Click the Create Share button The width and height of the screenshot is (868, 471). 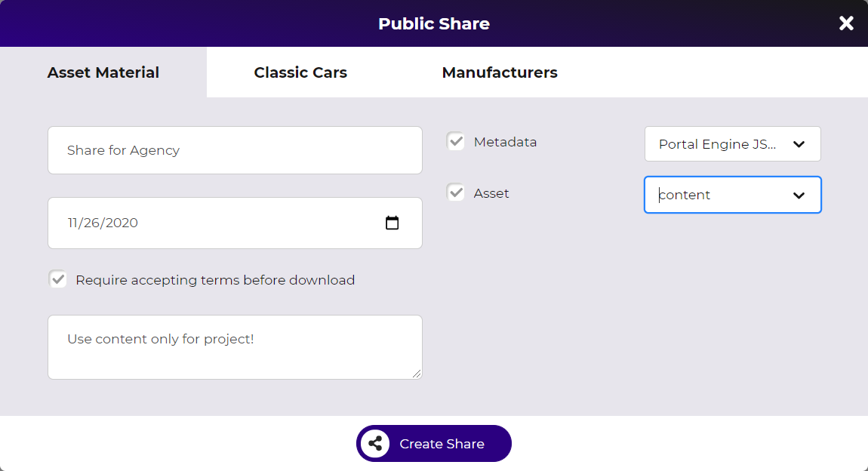434,443
